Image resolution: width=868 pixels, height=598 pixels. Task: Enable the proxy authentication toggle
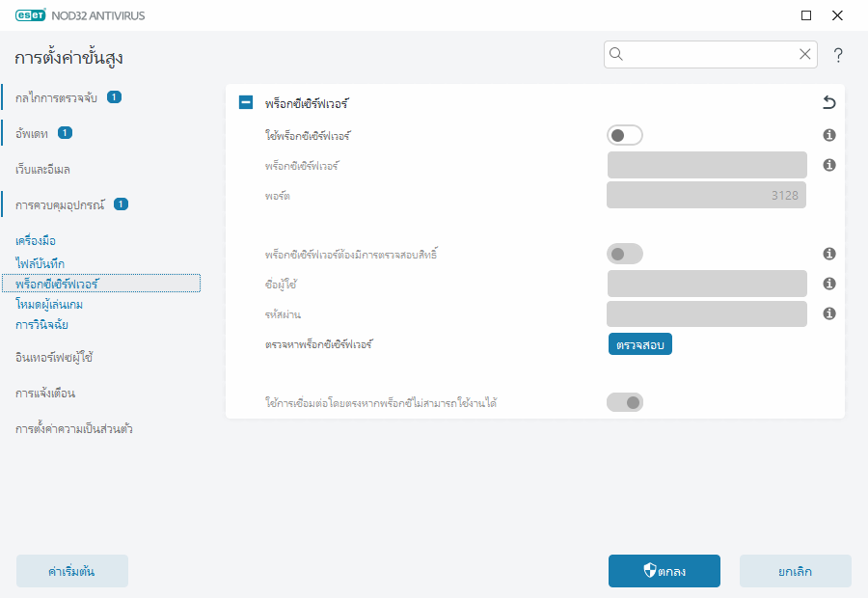coord(624,253)
